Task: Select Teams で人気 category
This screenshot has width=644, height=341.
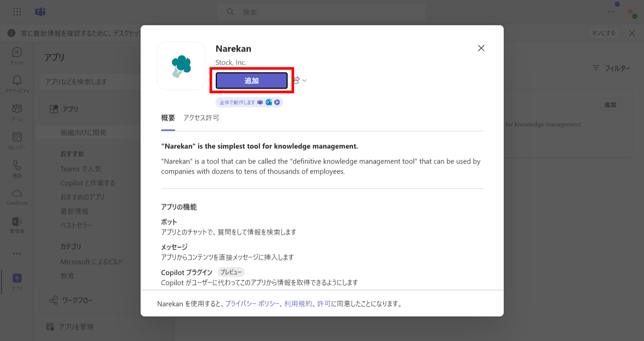Action: [x=81, y=169]
